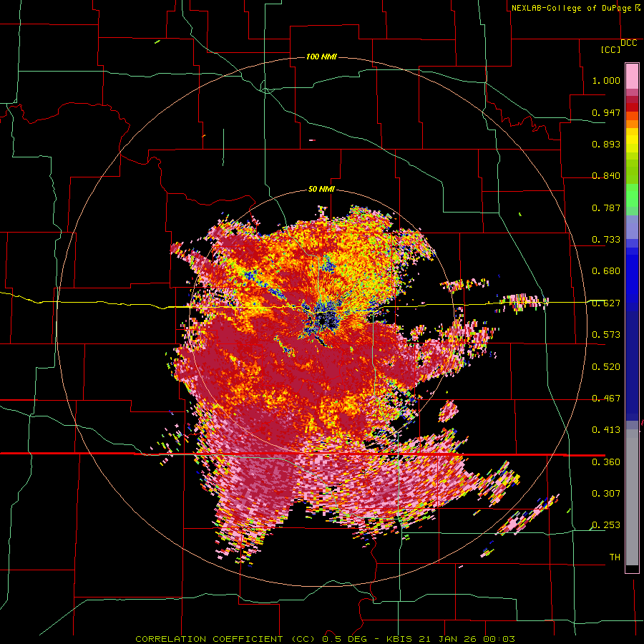
Task: Click the 50 NMI range ring label
Action: [x=321, y=189]
